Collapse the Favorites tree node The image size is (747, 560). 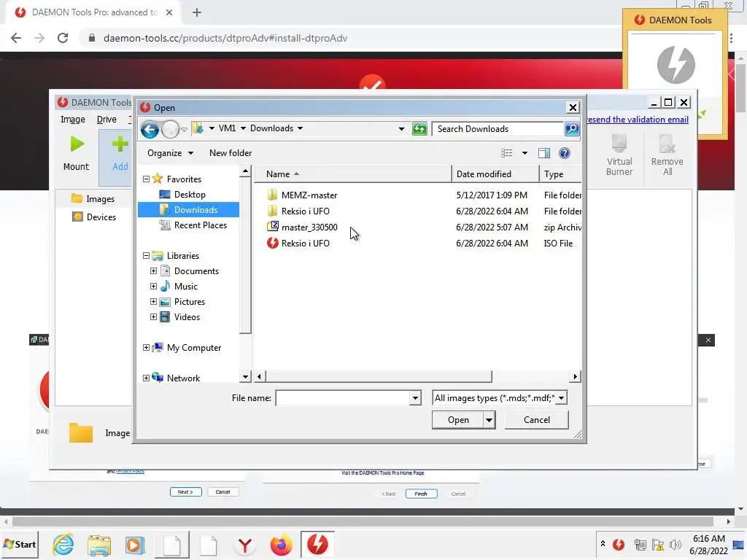[146, 179]
